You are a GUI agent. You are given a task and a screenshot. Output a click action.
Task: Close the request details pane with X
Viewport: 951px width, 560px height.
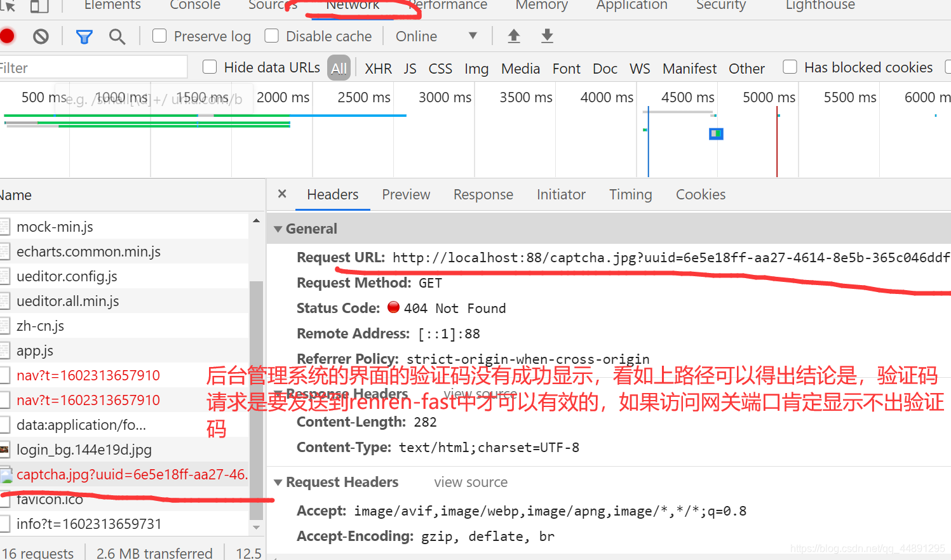282,194
